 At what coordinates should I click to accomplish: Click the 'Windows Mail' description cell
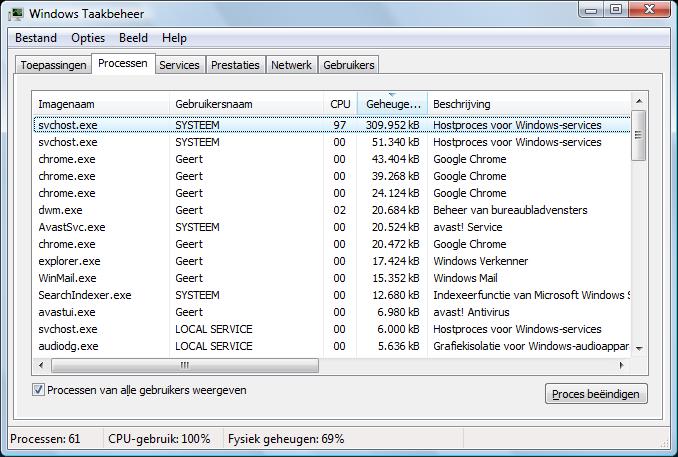[x=465, y=278]
